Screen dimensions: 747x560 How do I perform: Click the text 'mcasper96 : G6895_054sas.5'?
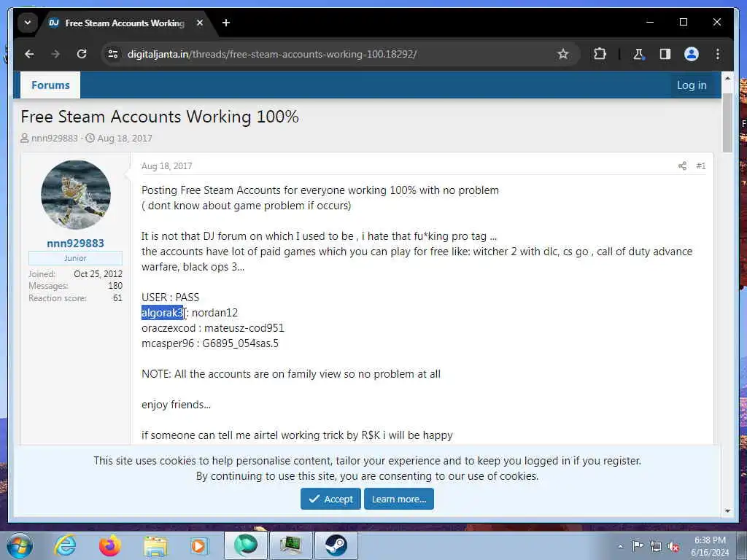click(x=209, y=343)
